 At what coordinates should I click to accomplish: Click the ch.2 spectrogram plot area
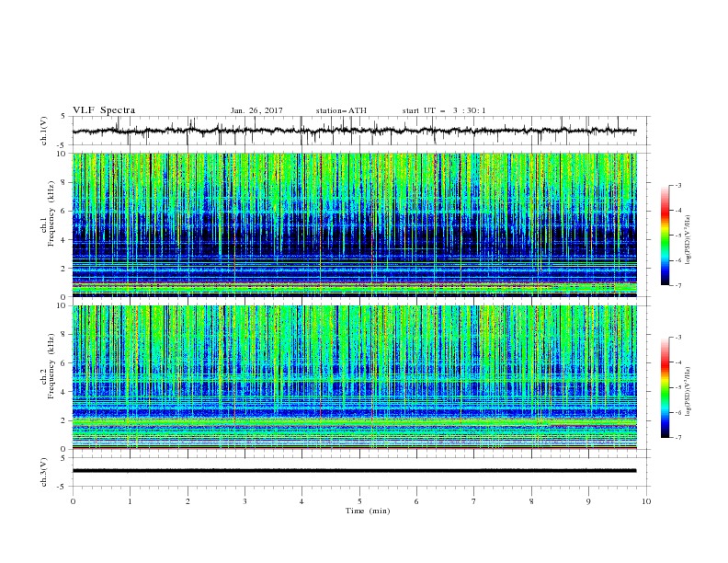[x=355, y=377]
